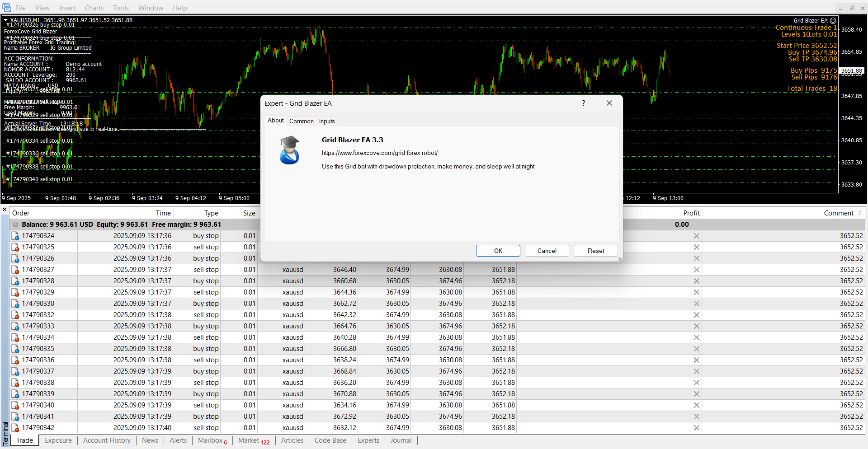Delete pending order 174790324 with X
This screenshot has height=449, width=868.
click(697, 236)
